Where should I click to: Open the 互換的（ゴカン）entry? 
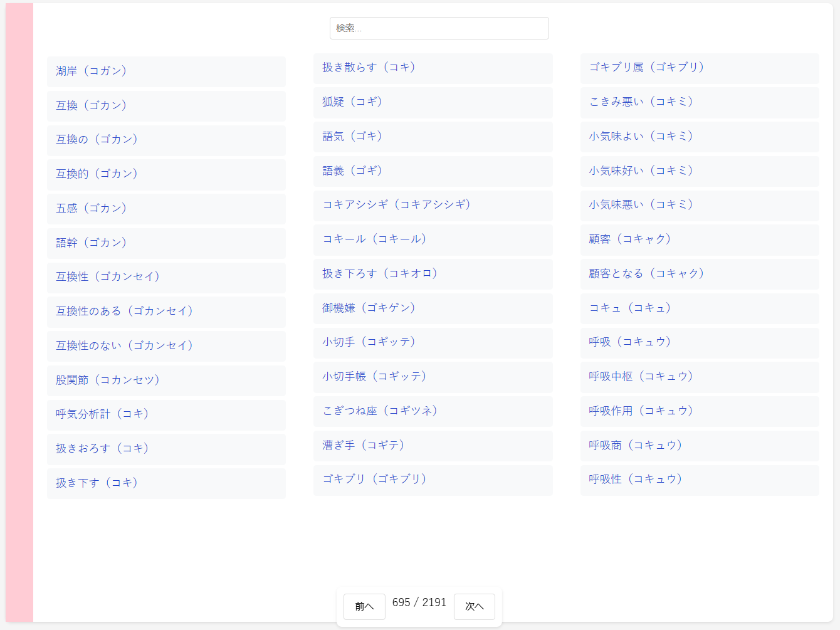coord(166,174)
